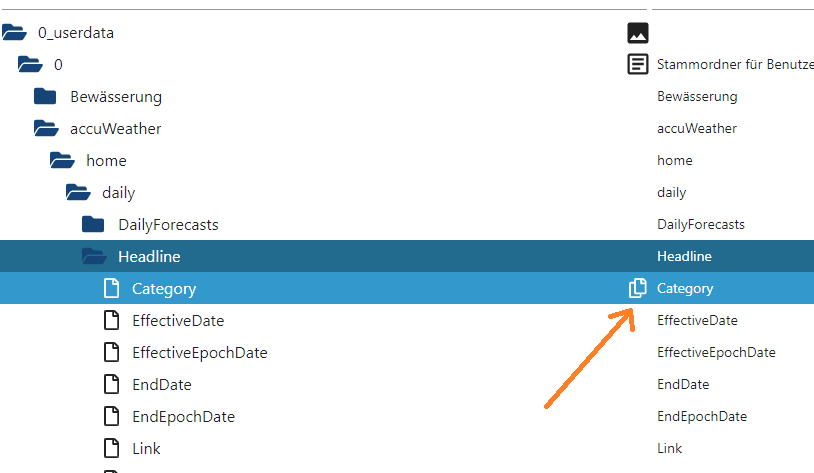Select the EffectiveDate tree entry
This screenshot has width=814, height=473.
coord(178,320)
